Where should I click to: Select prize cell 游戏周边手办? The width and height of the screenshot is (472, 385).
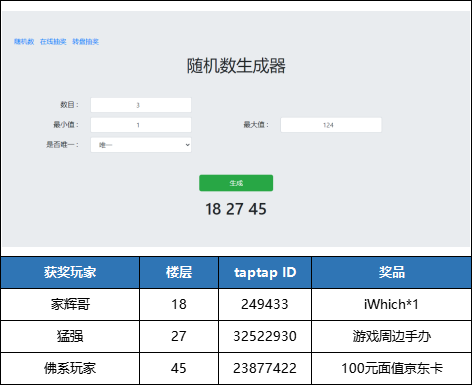click(x=392, y=336)
